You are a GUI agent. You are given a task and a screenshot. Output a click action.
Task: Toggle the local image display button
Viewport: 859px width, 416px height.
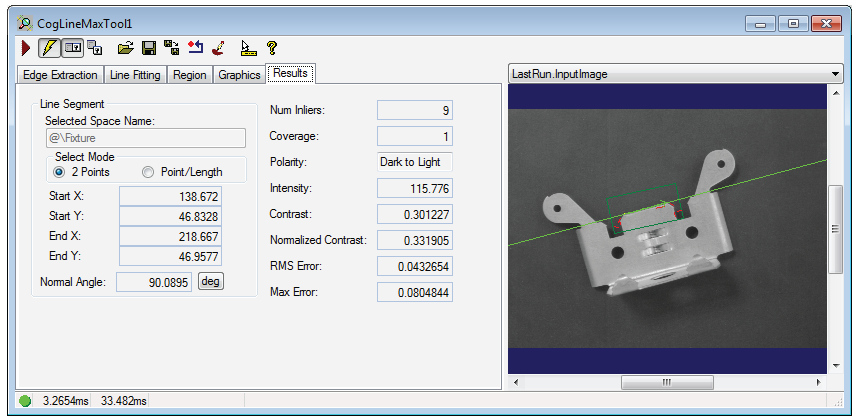tap(72, 48)
